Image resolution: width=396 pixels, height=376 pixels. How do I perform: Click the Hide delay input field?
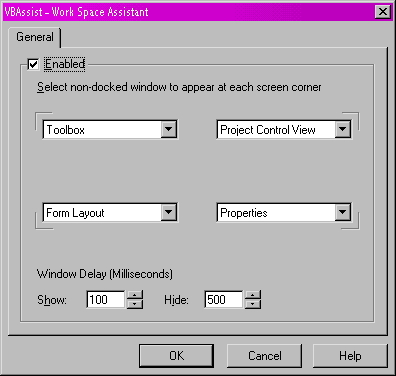coord(223,299)
